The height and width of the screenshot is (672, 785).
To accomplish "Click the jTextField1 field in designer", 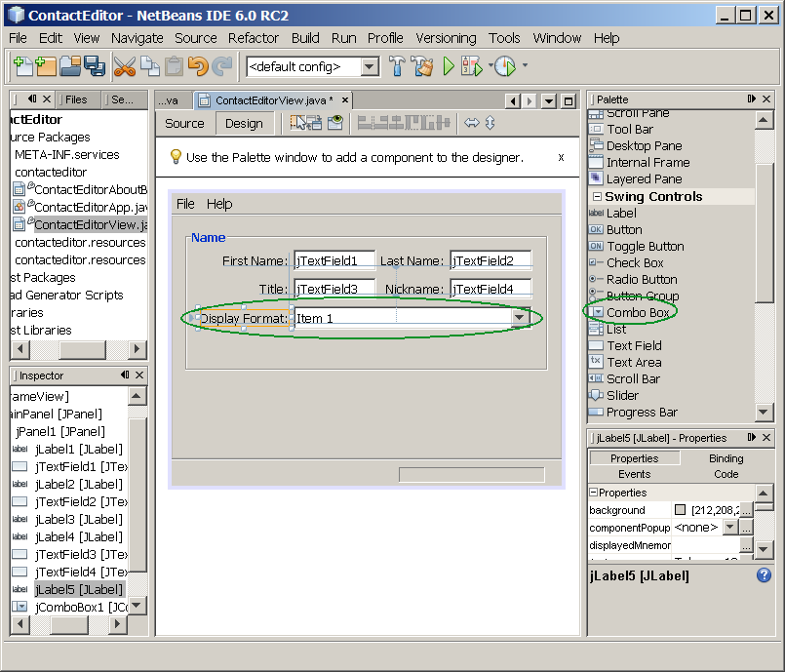I will click(334, 260).
